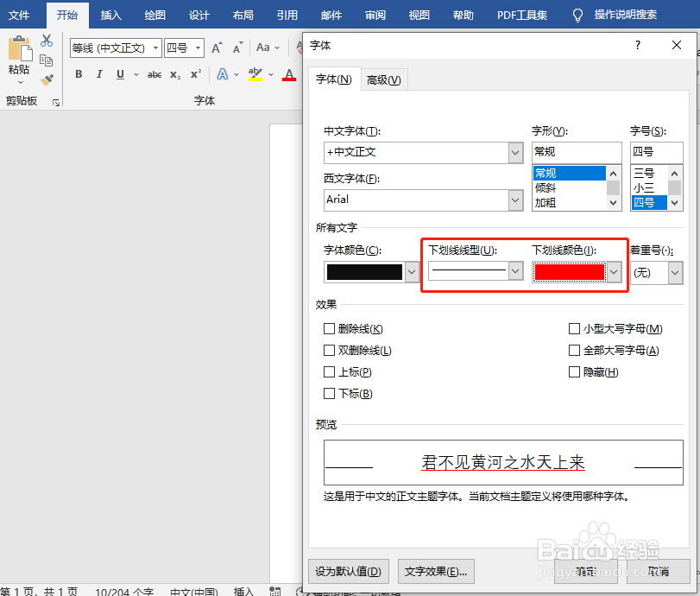
Task: Check the Small caps (小型大写字母) checkbox
Action: click(x=574, y=329)
